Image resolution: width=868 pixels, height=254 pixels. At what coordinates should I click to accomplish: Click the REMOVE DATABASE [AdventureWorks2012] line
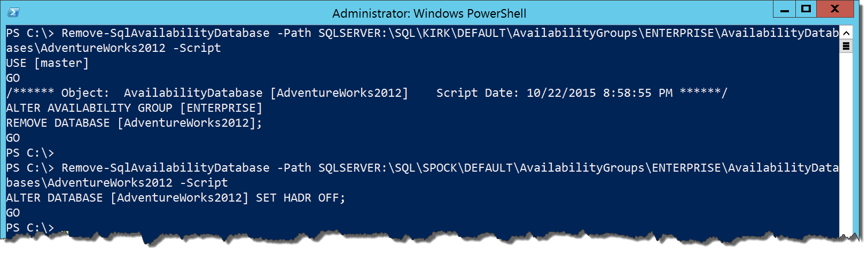click(134, 123)
